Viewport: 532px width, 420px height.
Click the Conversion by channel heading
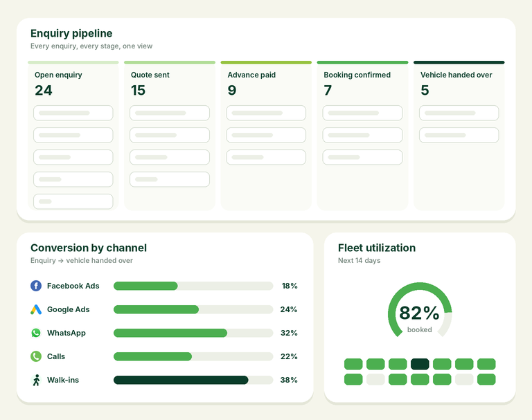point(89,248)
